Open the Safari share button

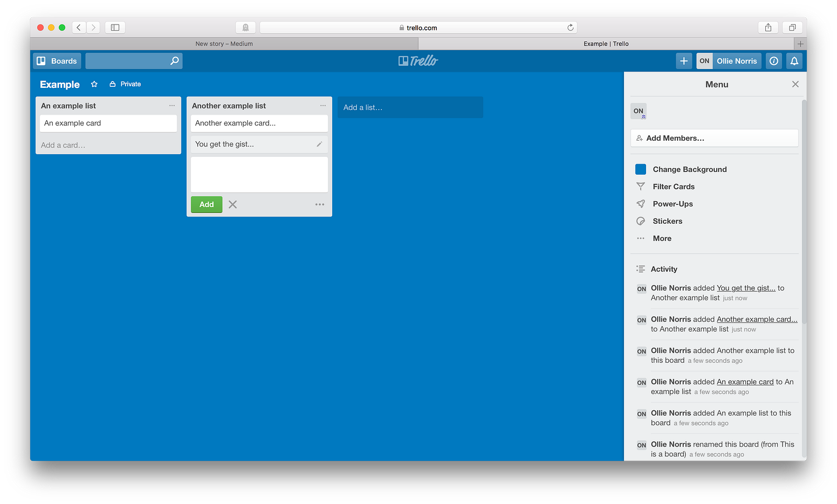pyautogui.click(x=768, y=28)
